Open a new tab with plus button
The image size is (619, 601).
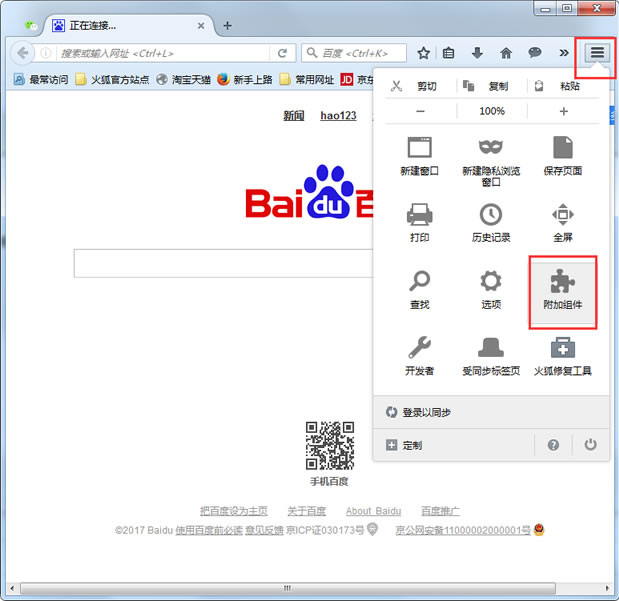(x=227, y=26)
